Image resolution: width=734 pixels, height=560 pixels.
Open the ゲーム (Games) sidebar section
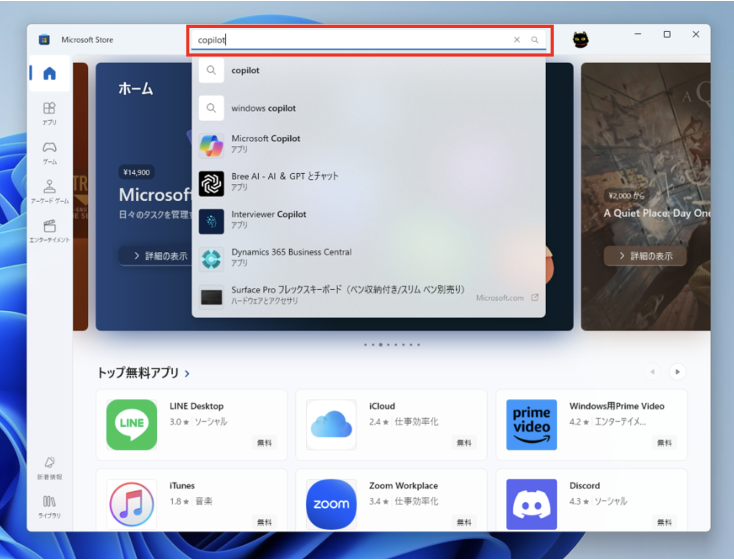(x=49, y=153)
